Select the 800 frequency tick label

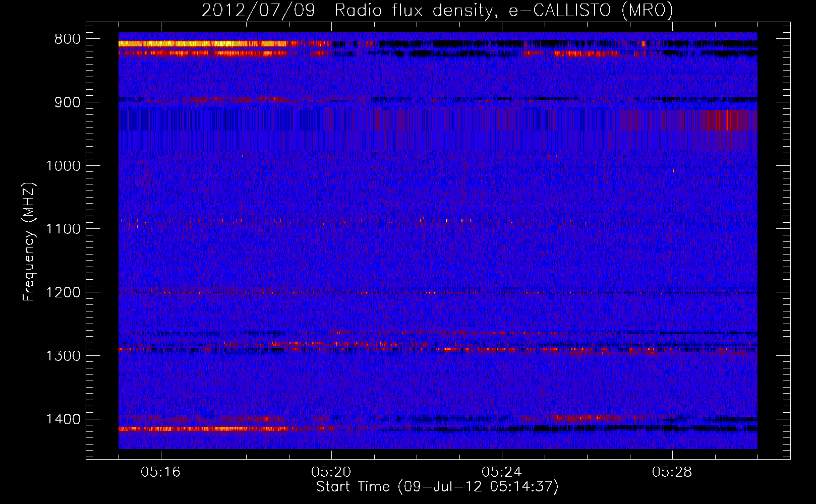[68, 39]
